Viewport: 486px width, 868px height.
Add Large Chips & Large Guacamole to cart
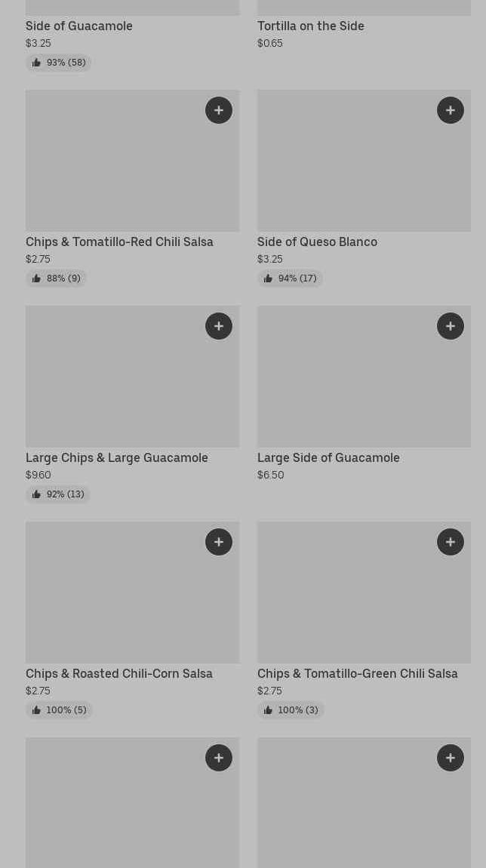(x=219, y=326)
